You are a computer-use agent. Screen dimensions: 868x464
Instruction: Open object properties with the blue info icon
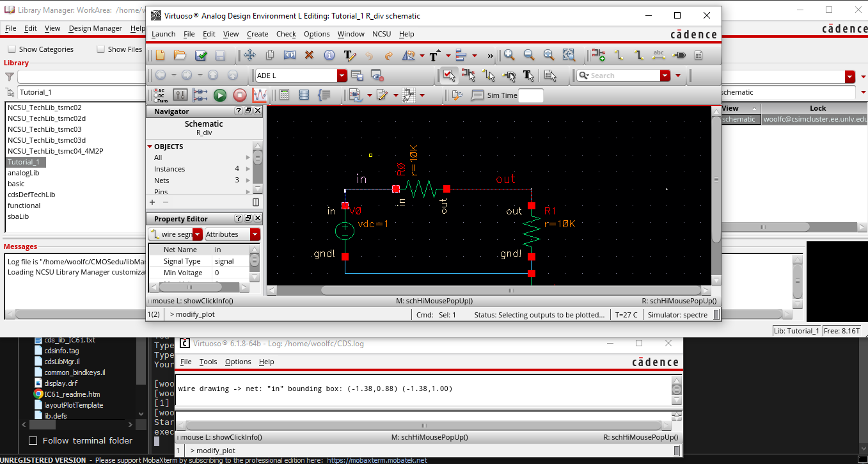click(x=329, y=56)
